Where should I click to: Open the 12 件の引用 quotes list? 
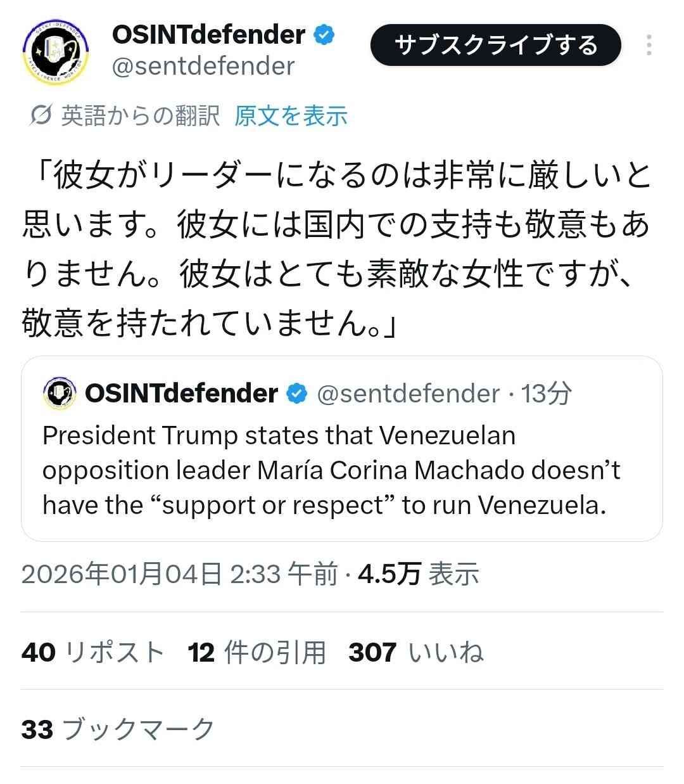pos(256,652)
